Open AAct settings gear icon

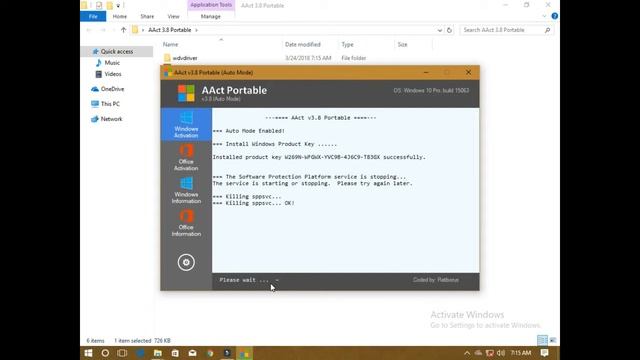click(x=186, y=262)
